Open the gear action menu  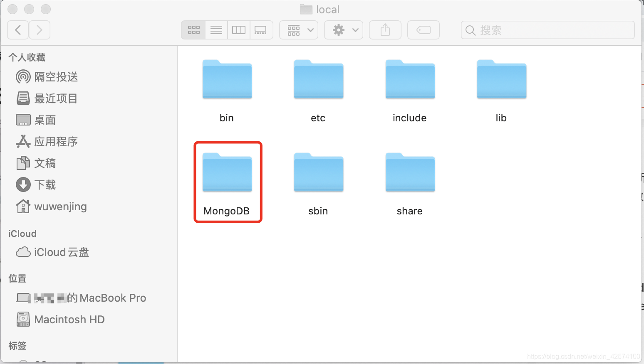pyautogui.click(x=344, y=30)
